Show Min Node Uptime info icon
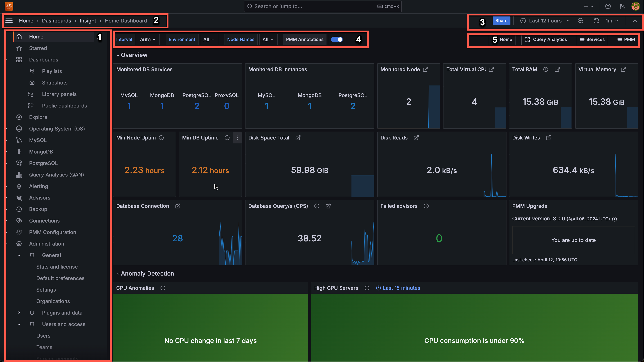Image resolution: width=644 pixels, height=362 pixels. pyautogui.click(x=161, y=138)
